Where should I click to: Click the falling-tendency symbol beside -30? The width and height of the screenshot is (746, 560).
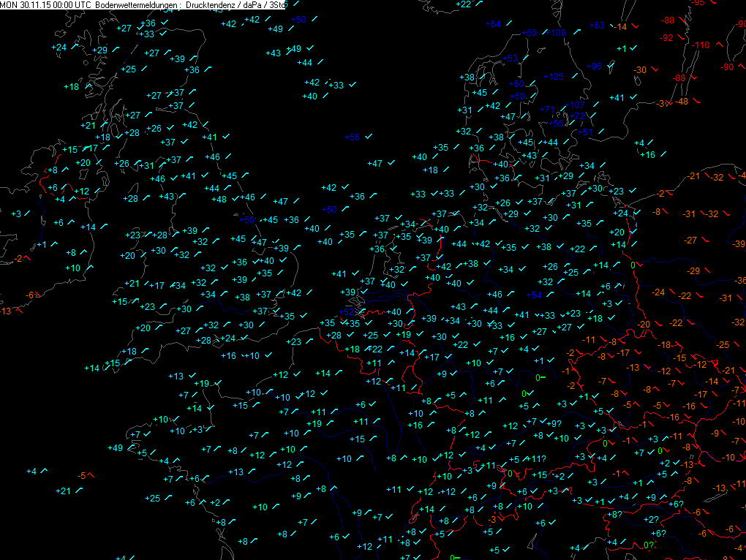[x=655, y=69]
